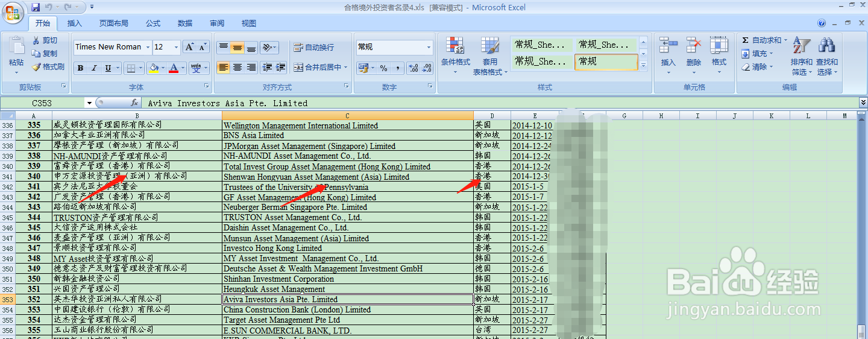Switch to the 插入 ribbon tab

(x=75, y=24)
